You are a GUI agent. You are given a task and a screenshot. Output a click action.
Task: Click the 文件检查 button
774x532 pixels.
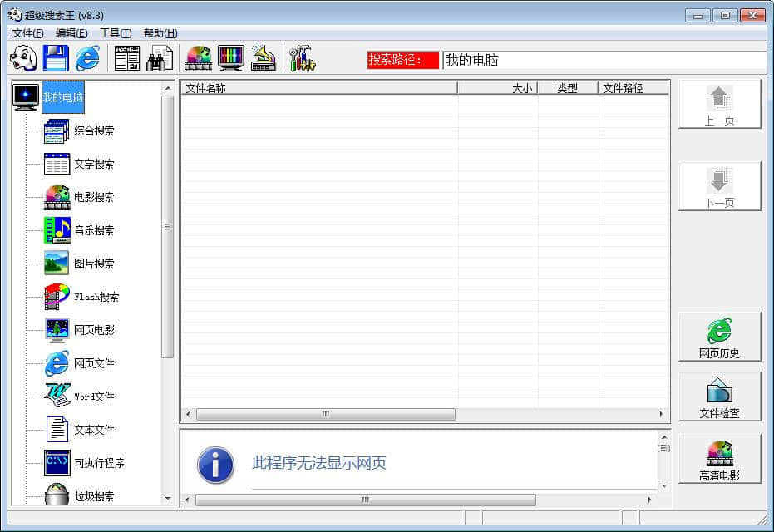click(719, 397)
